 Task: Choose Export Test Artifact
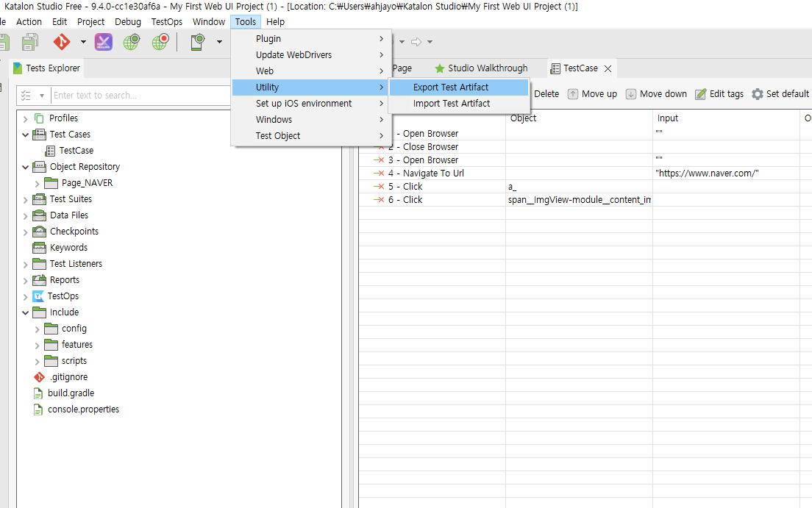(459, 87)
